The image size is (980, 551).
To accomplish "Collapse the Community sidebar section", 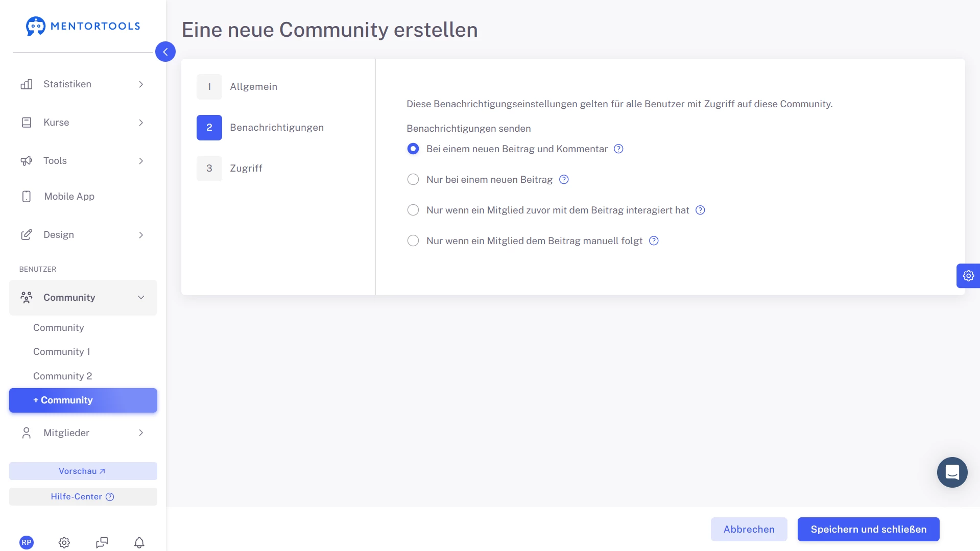I will coord(140,298).
